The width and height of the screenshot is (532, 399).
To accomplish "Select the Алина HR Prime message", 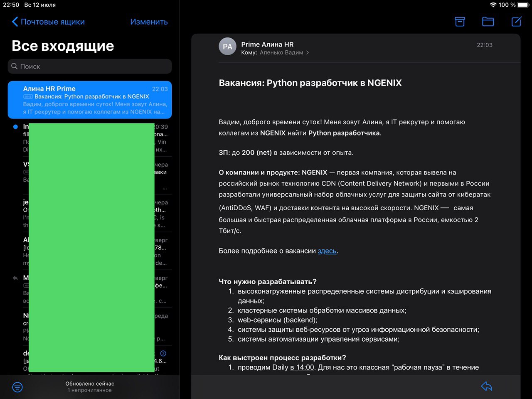I will [90, 100].
